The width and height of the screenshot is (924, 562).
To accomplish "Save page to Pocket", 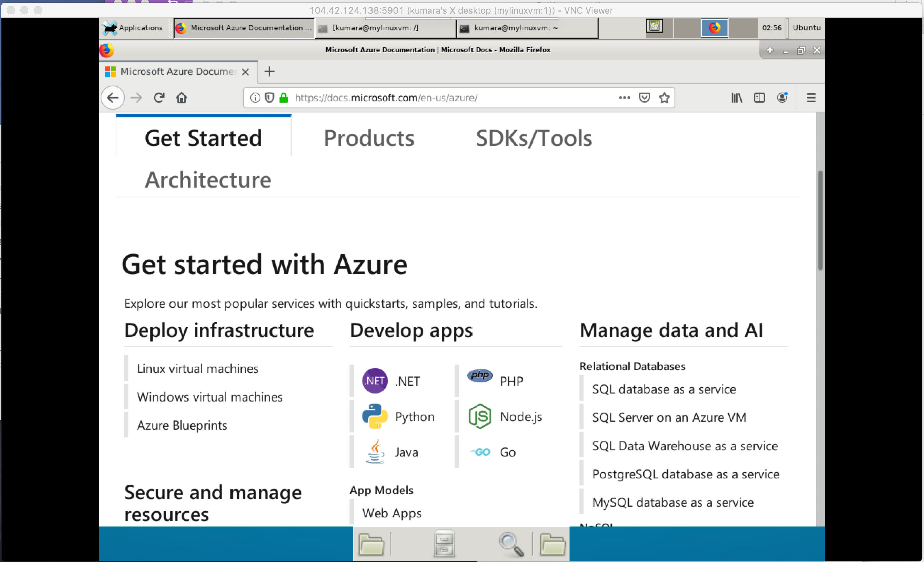I will click(x=644, y=98).
